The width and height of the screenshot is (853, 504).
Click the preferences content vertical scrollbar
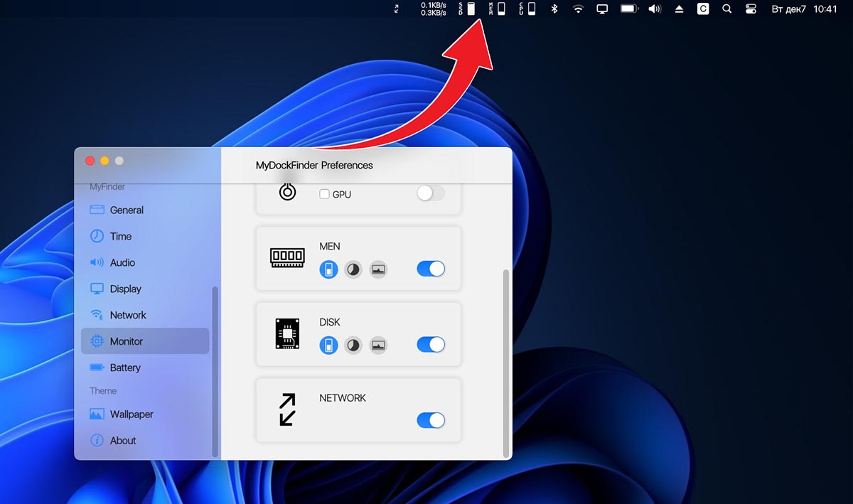point(506,363)
